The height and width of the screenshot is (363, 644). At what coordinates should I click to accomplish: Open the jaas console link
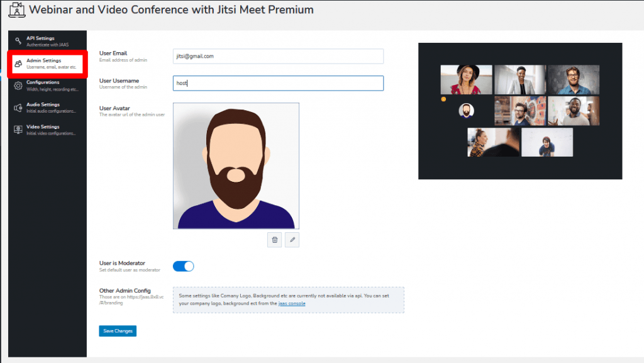292,303
